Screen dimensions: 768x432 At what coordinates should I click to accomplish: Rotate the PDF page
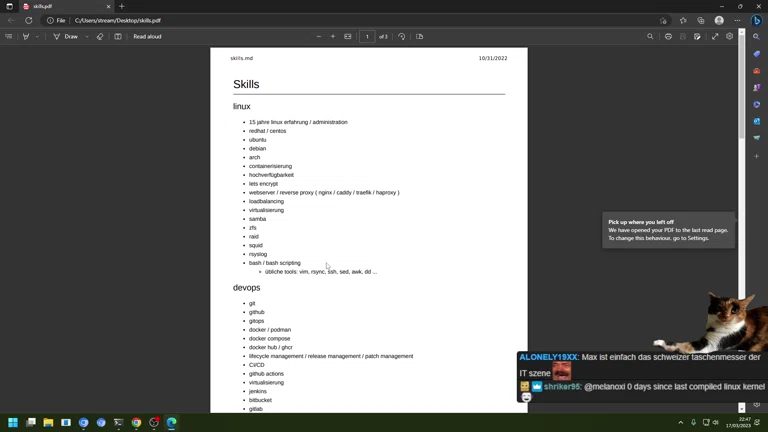pyautogui.click(x=402, y=37)
